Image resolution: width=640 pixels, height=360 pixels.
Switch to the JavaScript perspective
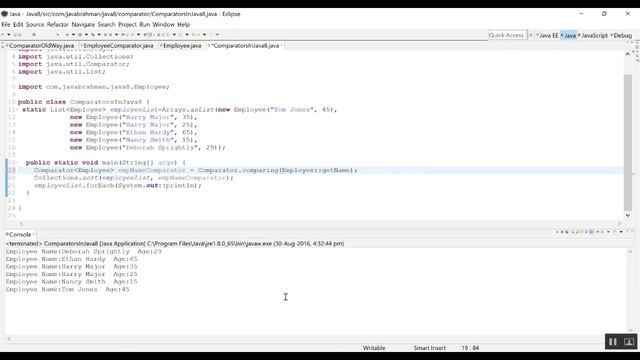593,36
